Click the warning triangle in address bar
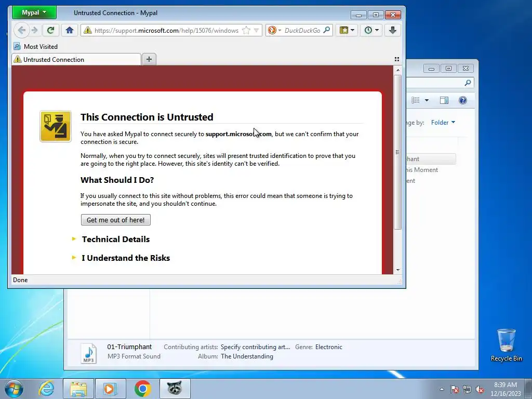 [x=87, y=30]
